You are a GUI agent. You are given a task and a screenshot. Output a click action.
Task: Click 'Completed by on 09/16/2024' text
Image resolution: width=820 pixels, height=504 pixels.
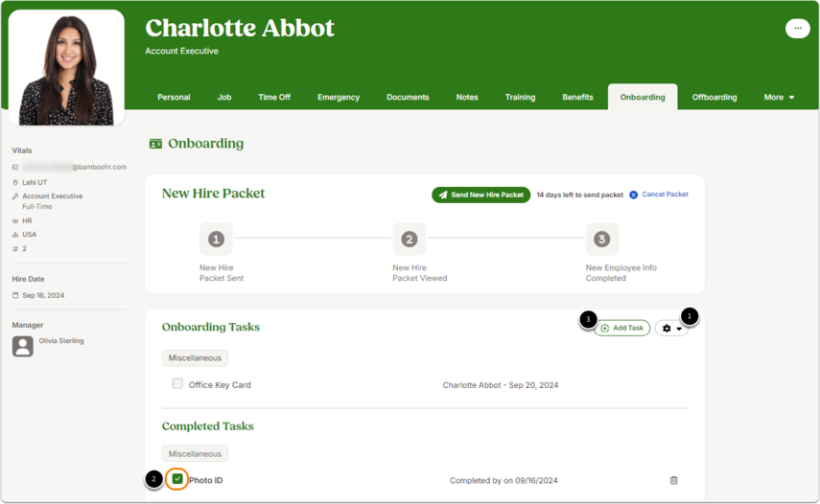click(504, 480)
